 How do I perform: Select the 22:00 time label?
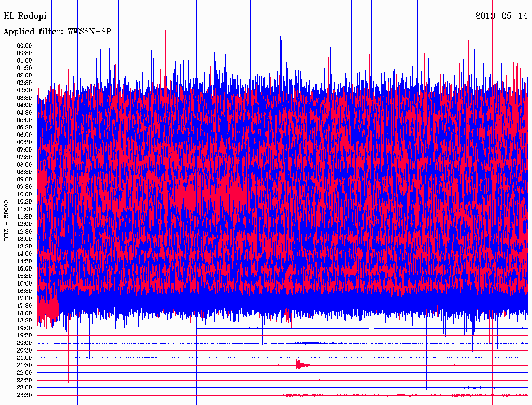24,373
